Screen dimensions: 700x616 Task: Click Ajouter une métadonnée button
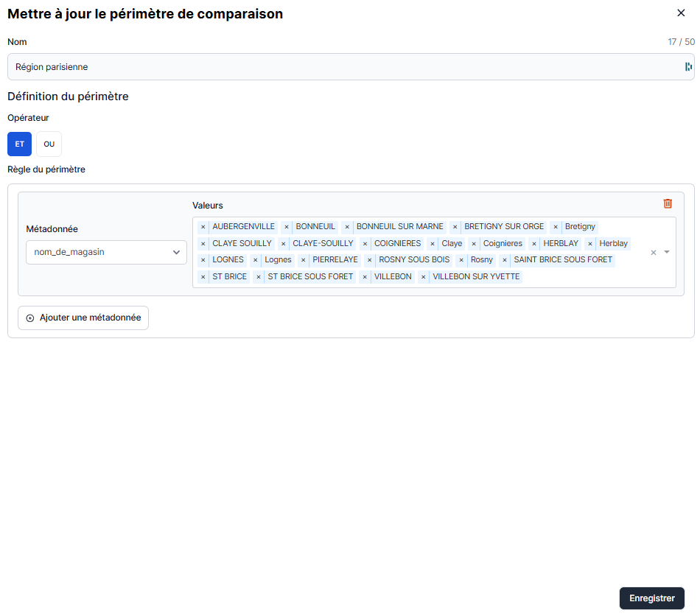[83, 318]
